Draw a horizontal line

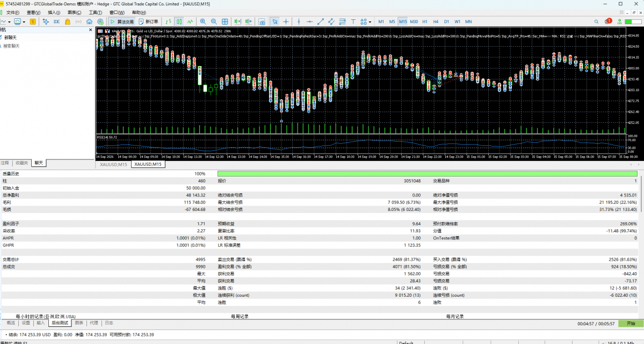pos(309,21)
